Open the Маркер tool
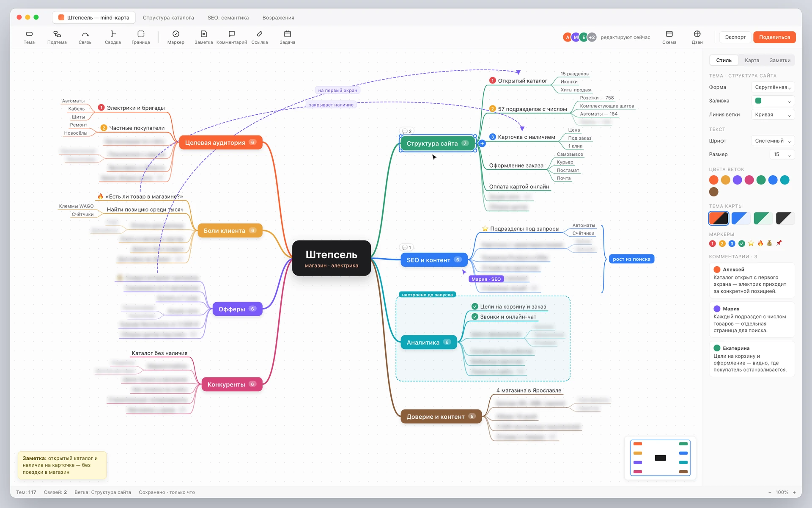The height and width of the screenshot is (508, 812). coord(176,34)
